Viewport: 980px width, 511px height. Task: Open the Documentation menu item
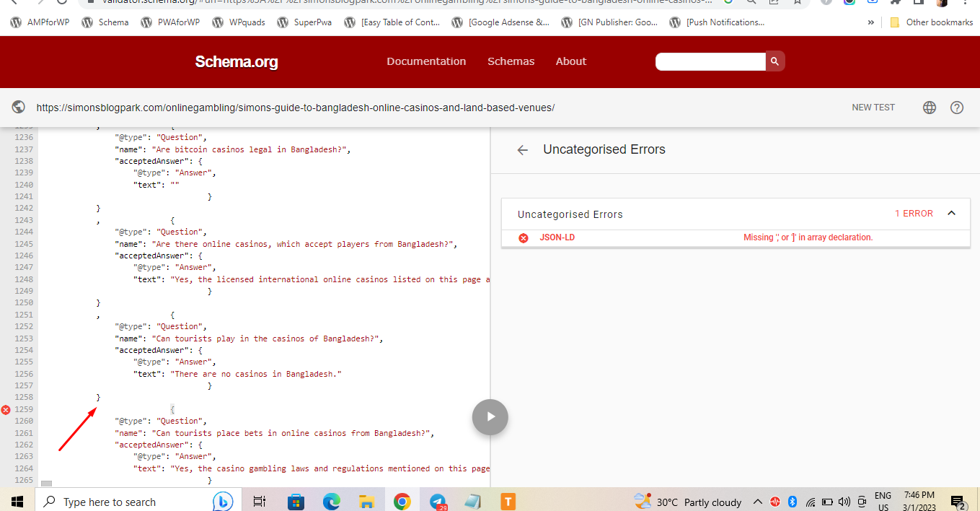pos(426,61)
